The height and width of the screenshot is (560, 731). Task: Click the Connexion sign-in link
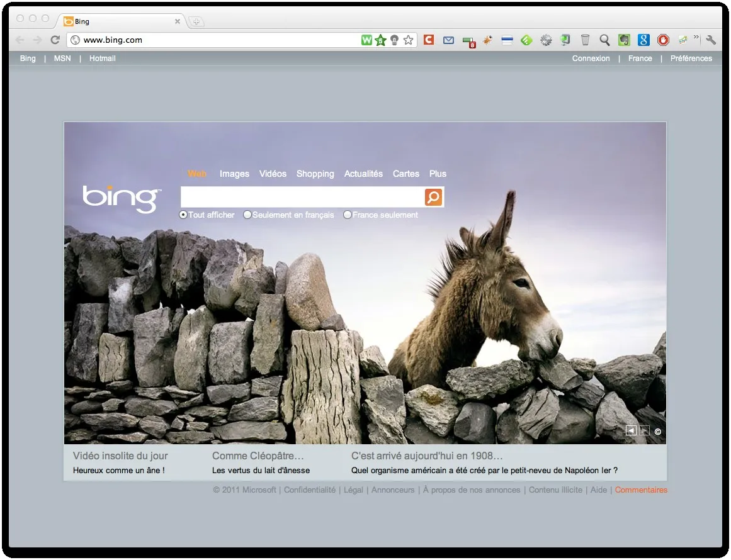[x=591, y=59]
